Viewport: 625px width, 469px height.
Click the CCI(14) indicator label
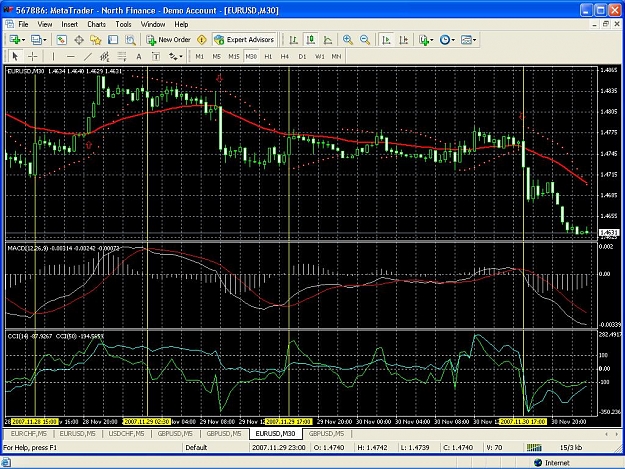(x=30, y=336)
